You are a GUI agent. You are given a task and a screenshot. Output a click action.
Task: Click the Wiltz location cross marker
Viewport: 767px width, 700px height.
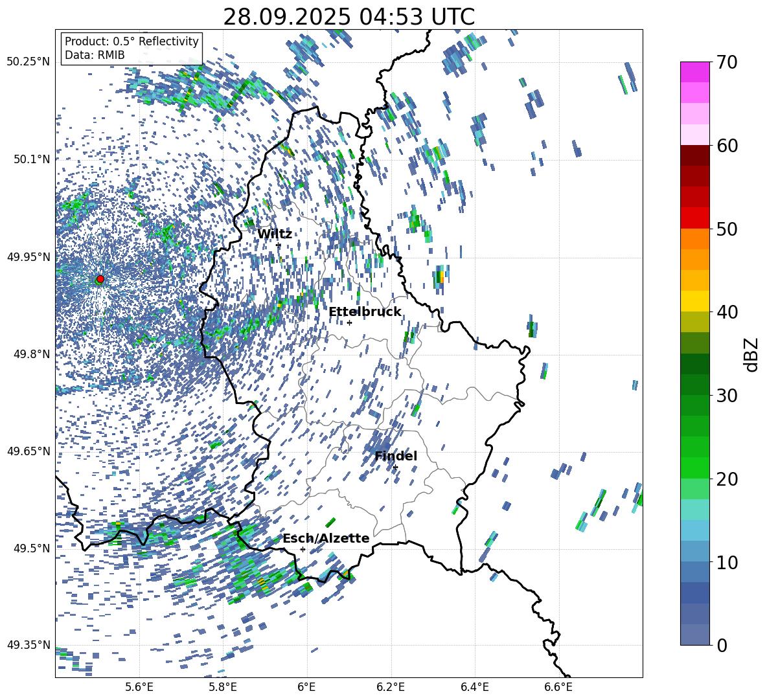tap(279, 245)
